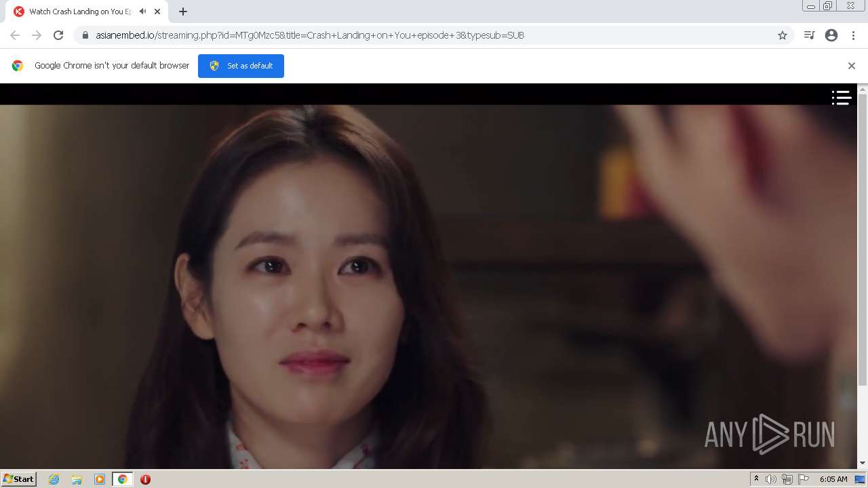The height and width of the screenshot is (488, 868).
Task: Open the red Opera-style taskbar icon
Action: [145, 479]
